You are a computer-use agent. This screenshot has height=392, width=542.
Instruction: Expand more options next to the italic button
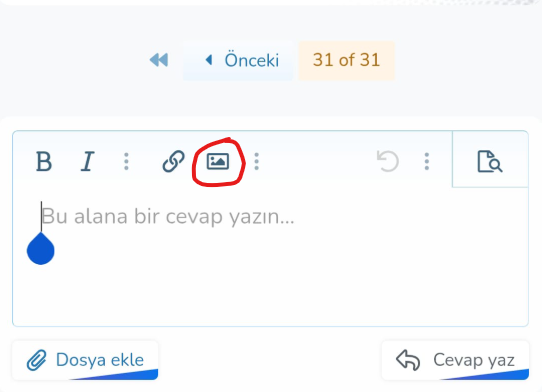pos(127,161)
